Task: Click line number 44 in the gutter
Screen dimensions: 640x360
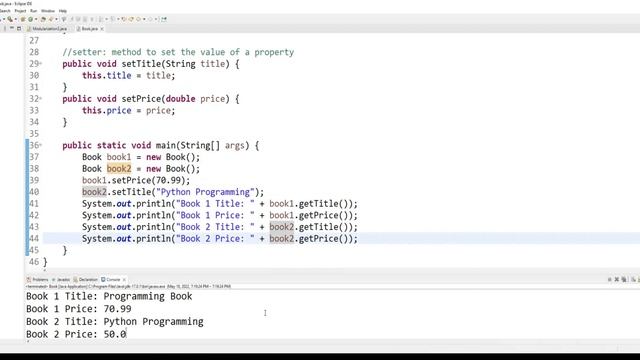Action: coord(34,238)
